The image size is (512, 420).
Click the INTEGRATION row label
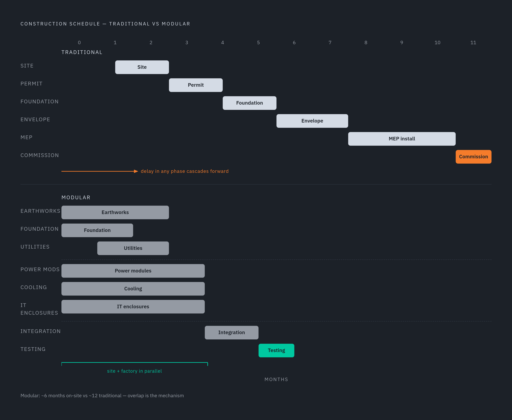click(40, 331)
